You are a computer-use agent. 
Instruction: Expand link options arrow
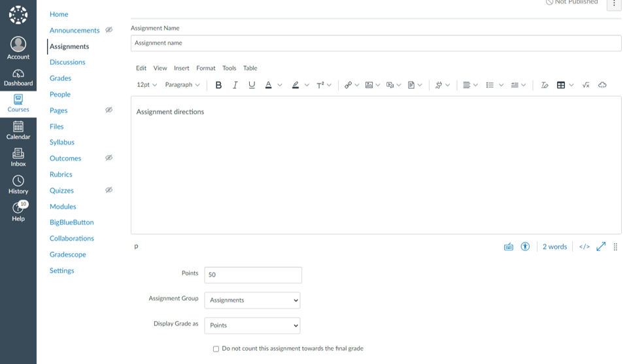point(357,85)
